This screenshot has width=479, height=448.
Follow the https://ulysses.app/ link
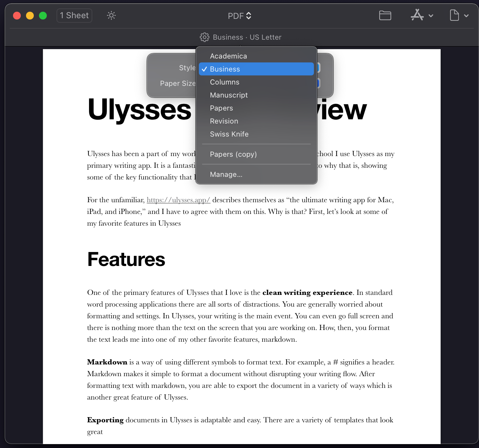178,200
